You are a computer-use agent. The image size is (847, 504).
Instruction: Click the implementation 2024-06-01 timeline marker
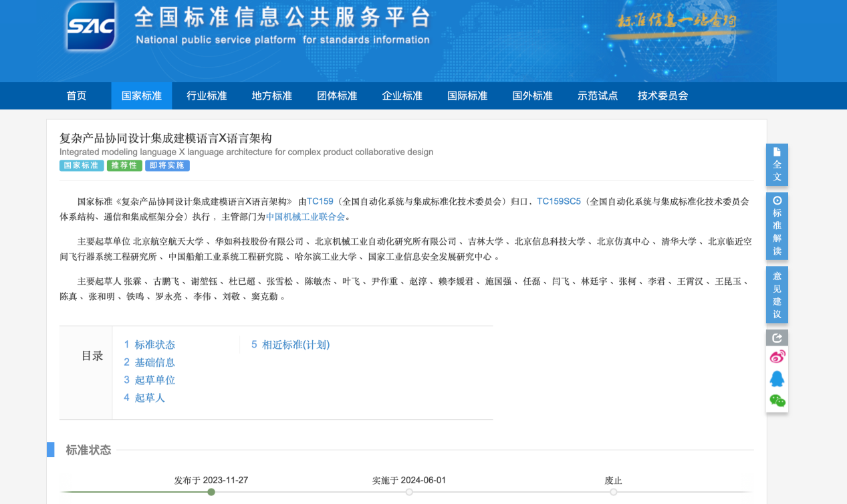[x=409, y=492]
